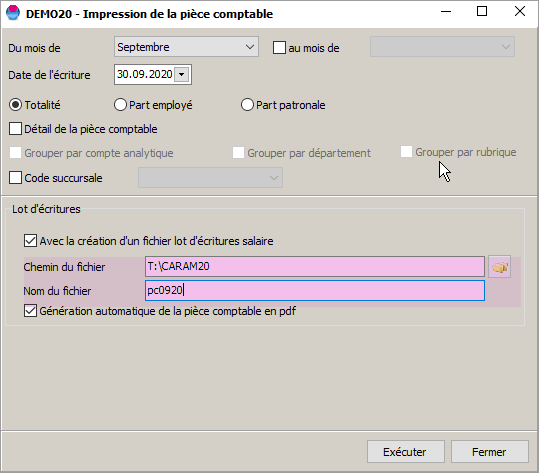Choose the Part patronale radio option

247,105
